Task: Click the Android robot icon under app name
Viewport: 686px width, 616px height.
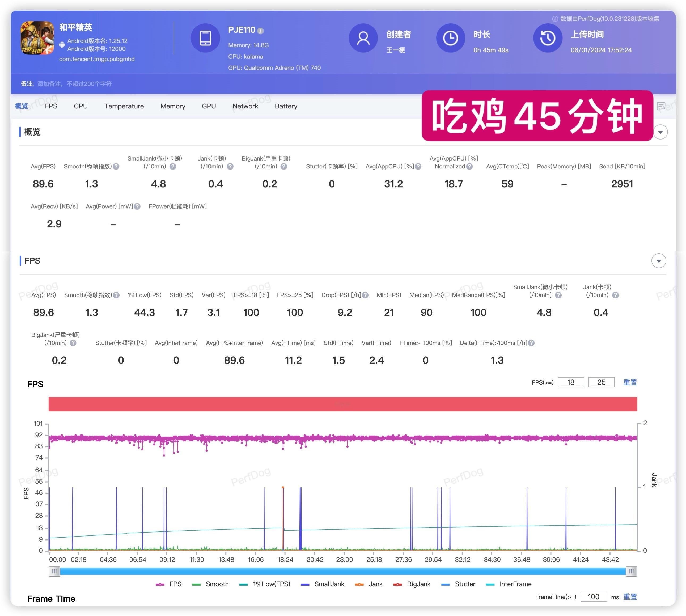Action: pos(62,45)
